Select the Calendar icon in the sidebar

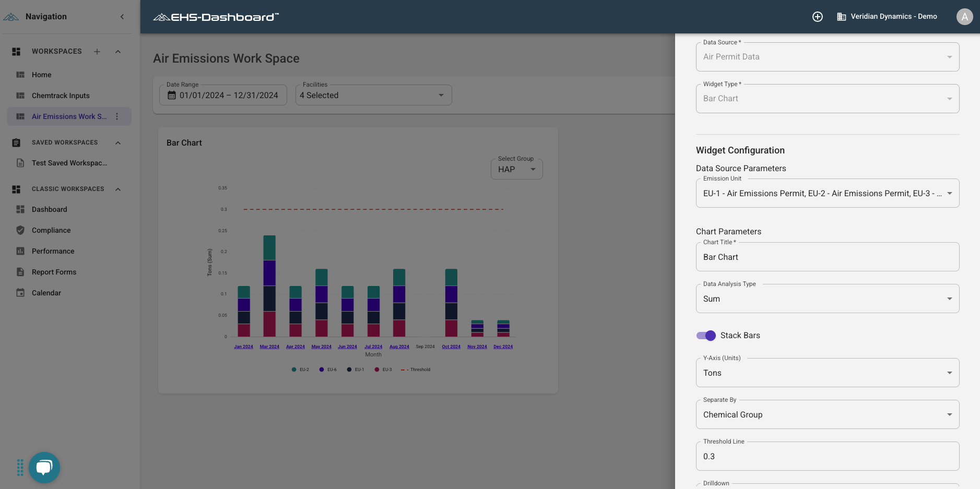click(x=20, y=293)
